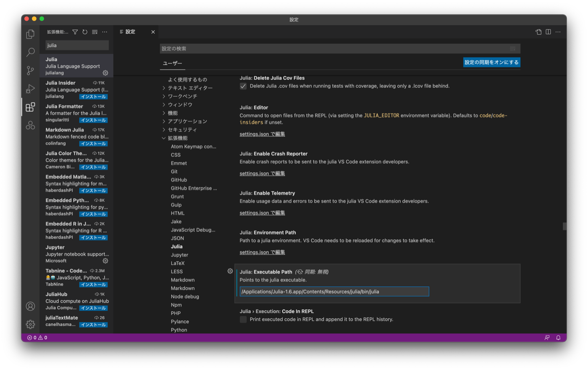The image size is (588, 370).
Task: Uncheck Delete Julia Cov Files checkbox
Action: 243,86
